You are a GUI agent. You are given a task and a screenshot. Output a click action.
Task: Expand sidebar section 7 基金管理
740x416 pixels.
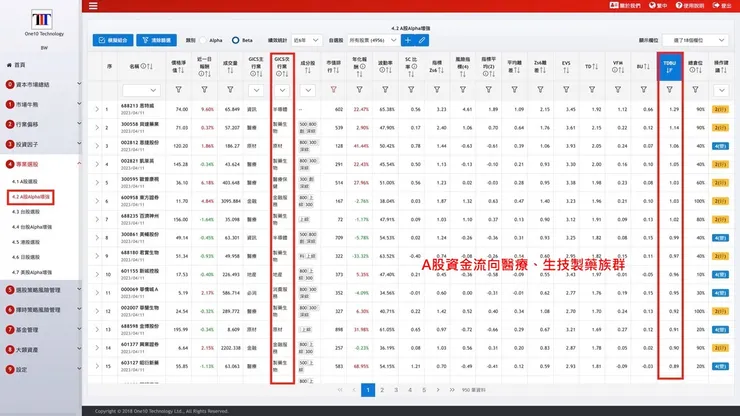[41, 330]
